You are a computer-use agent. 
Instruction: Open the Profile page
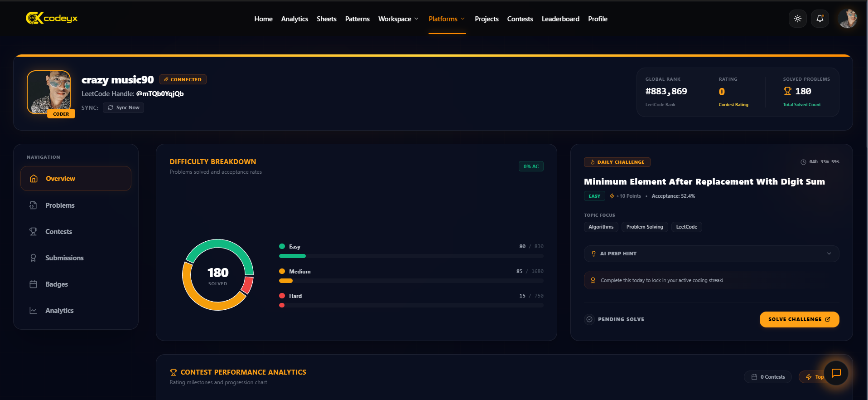[x=598, y=19]
